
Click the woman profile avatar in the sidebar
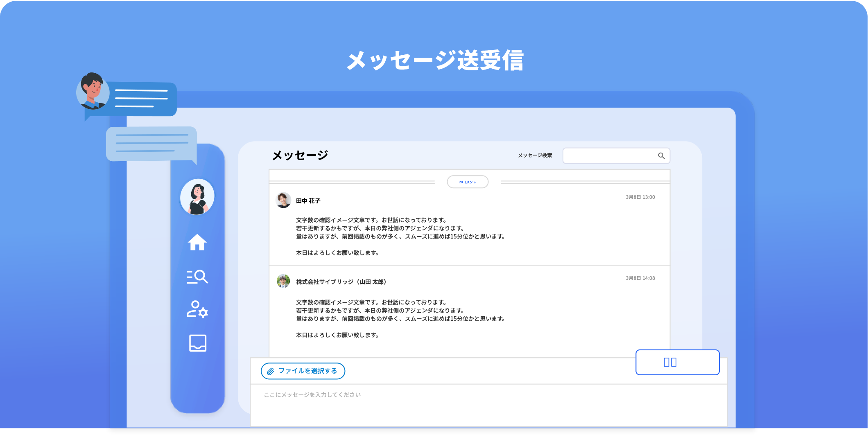click(x=197, y=196)
